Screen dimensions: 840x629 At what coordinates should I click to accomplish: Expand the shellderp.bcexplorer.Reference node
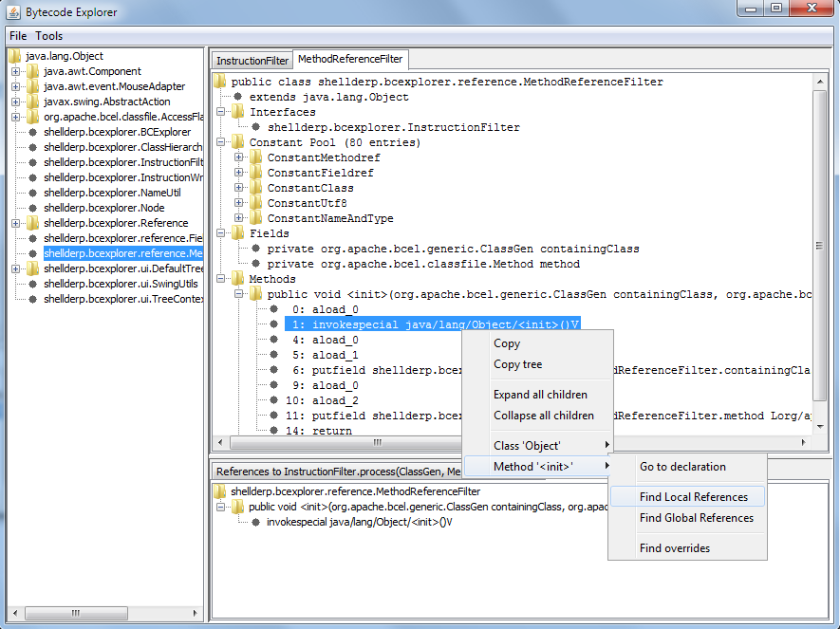(x=15, y=223)
